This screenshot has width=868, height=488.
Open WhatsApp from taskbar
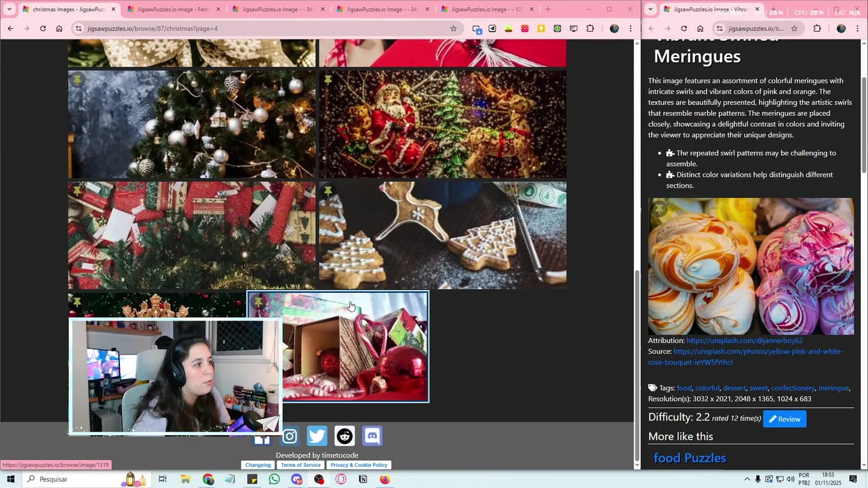coord(274,479)
